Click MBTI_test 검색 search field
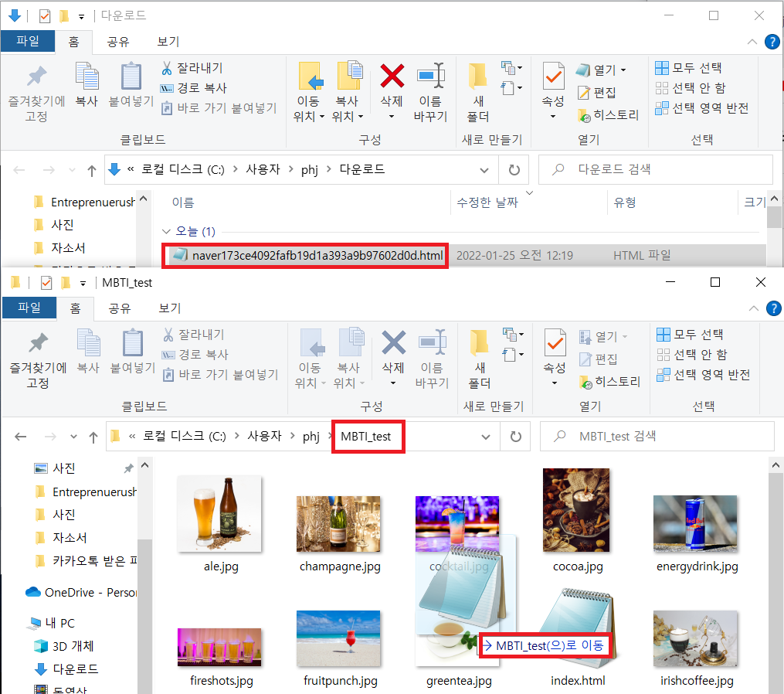 coord(657,437)
